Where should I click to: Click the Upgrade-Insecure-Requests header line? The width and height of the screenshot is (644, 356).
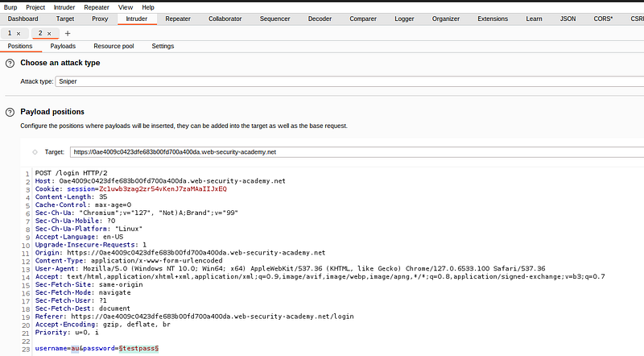(x=91, y=245)
